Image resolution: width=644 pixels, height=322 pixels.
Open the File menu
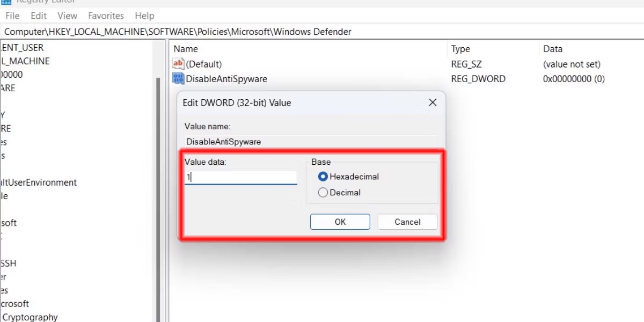(x=12, y=16)
